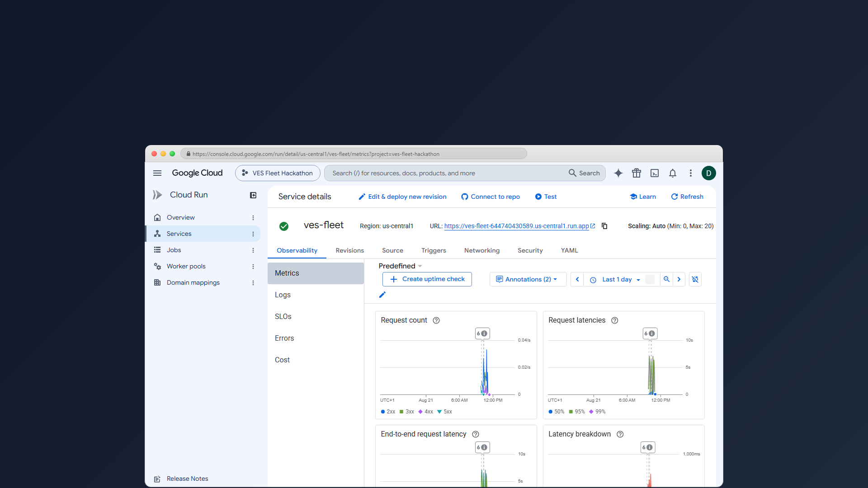Select Cost in the observability list

(316, 360)
